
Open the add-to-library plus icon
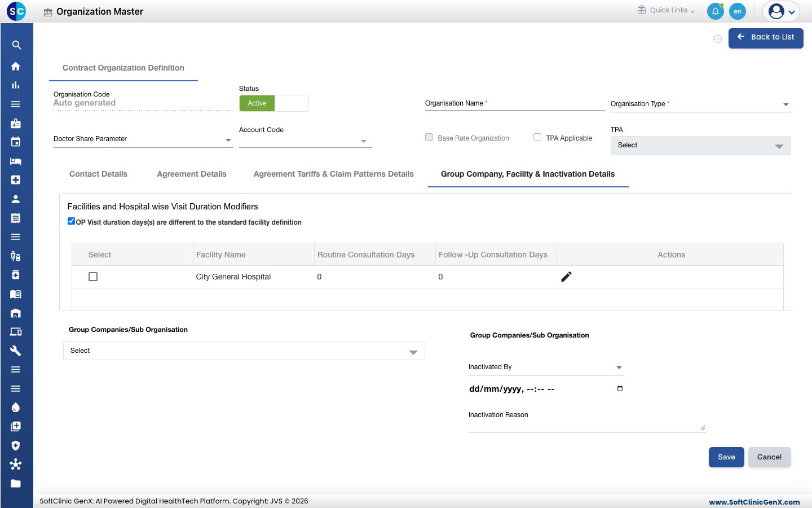click(x=16, y=426)
